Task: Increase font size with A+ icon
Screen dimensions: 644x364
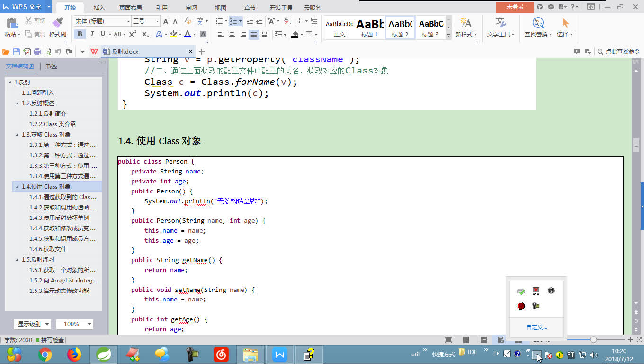Action: (x=166, y=21)
